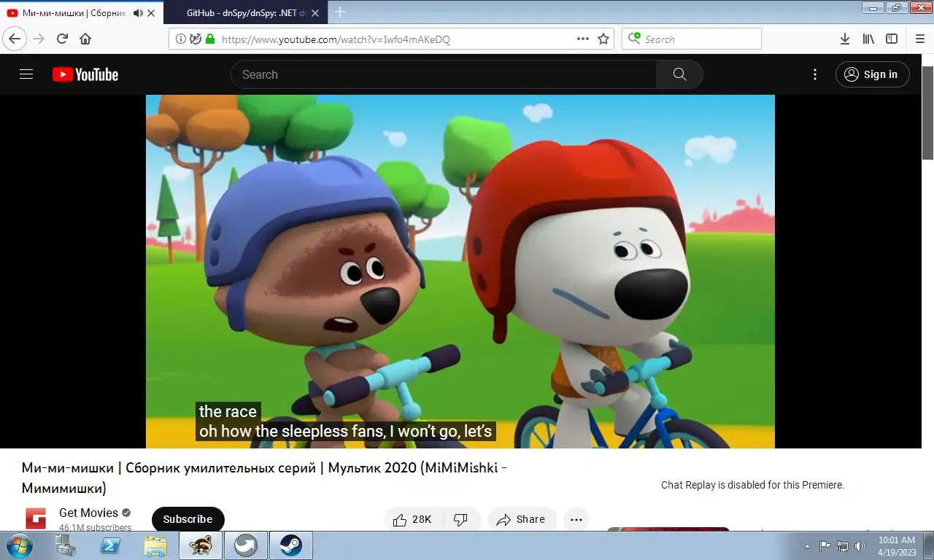Open a new browser tab
934x560 pixels.
click(x=339, y=12)
